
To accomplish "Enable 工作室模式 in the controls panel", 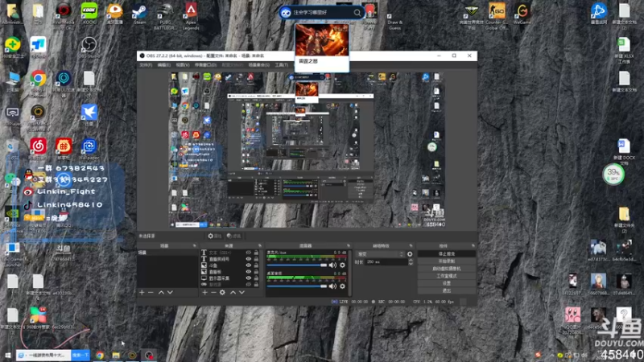I will pos(447,276).
